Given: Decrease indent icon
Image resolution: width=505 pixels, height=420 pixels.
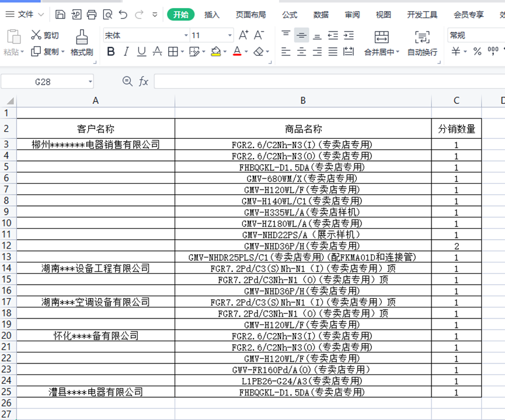Looking at the screenshot, I should click(x=333, y=35).
